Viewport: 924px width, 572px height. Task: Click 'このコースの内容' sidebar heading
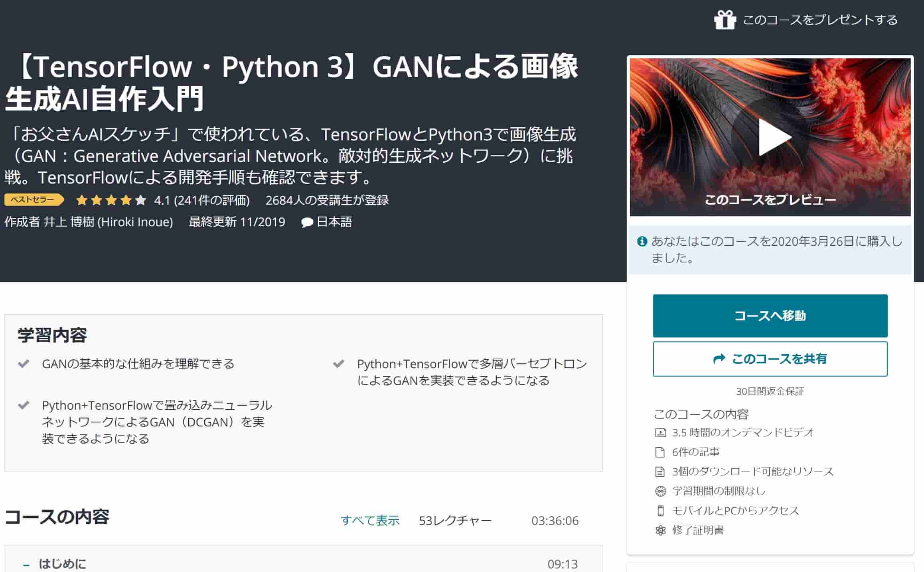click(x=701, y=414)
